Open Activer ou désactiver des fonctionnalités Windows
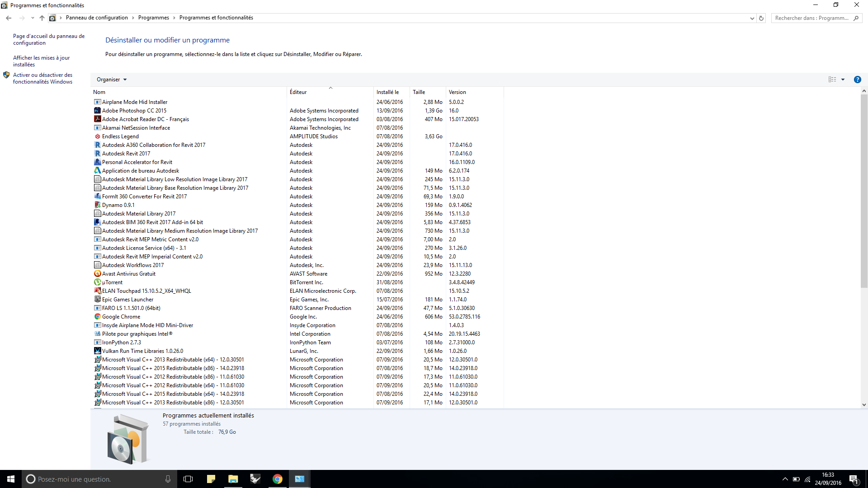This screenshot has height=488, width=868. [43, 79]
